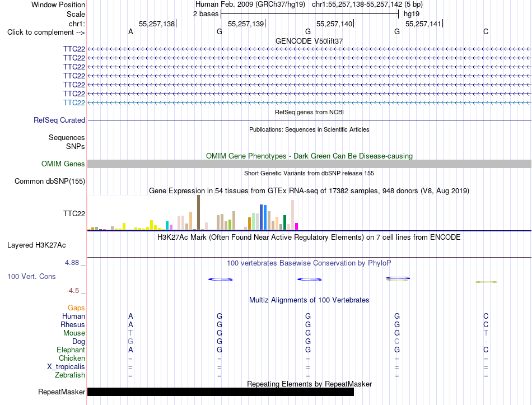Click the "Click to complement -->" label
Viewport: 532px width, 405px height.
point(46,32)
